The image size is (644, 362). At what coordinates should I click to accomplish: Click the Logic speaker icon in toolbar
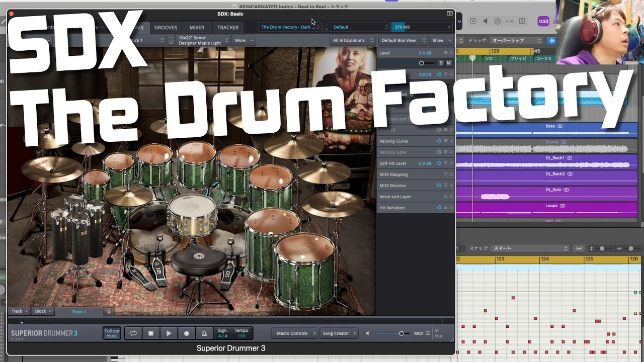(x=485, y=21)
